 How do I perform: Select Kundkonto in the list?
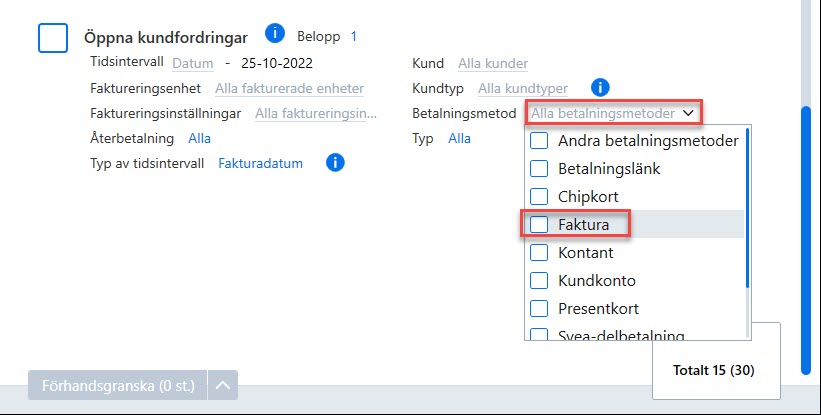pos(539,281)
